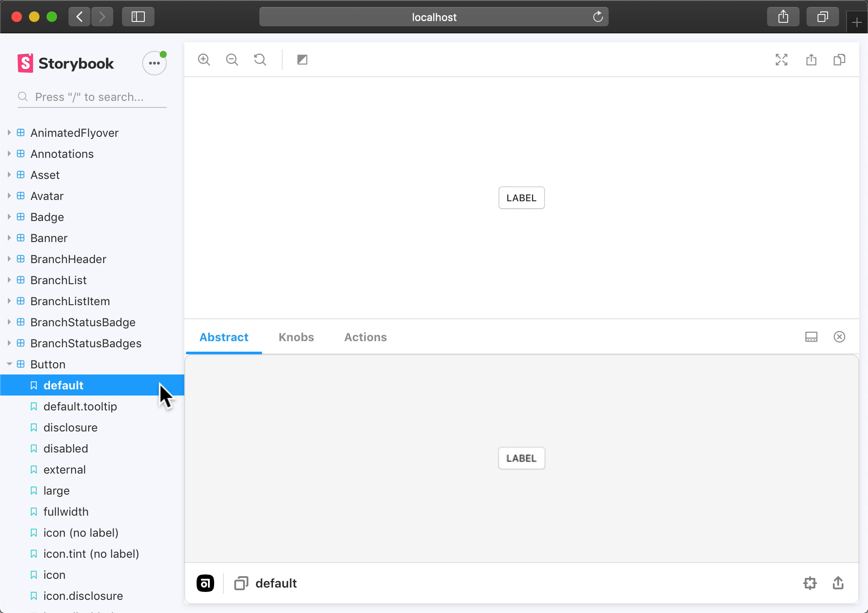Image resolution: width=868 pixels, height=613 pixels.
Task: Copy the canvas link icon
Action: click(839, 60)
